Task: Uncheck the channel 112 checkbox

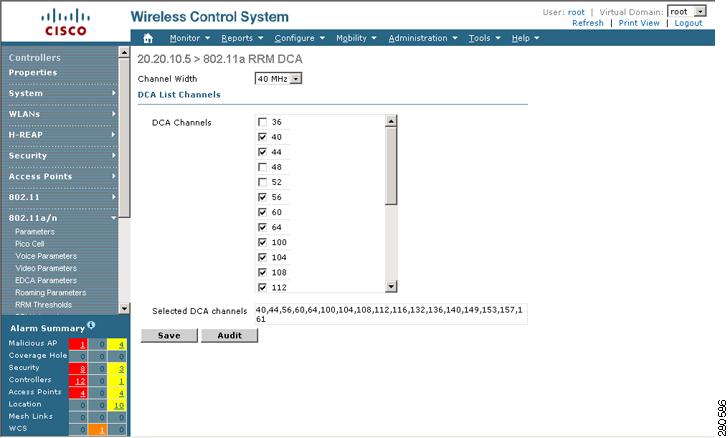Action: tap(262, 287)
